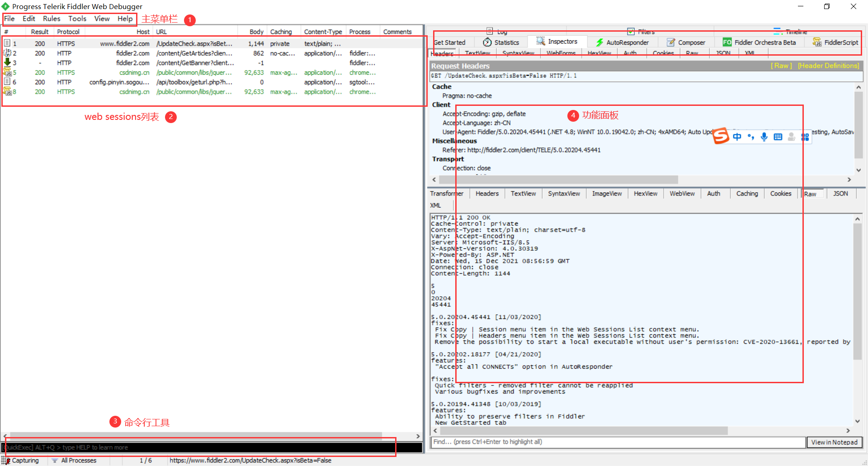This screenshot has height=466, width=868.
Task: Click the AutoResponder lightning icon
Action: click(x=599, y=42)
